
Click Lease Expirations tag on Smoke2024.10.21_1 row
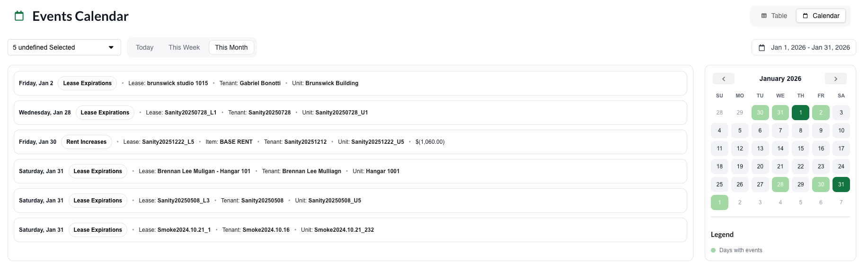pos(98,230)
